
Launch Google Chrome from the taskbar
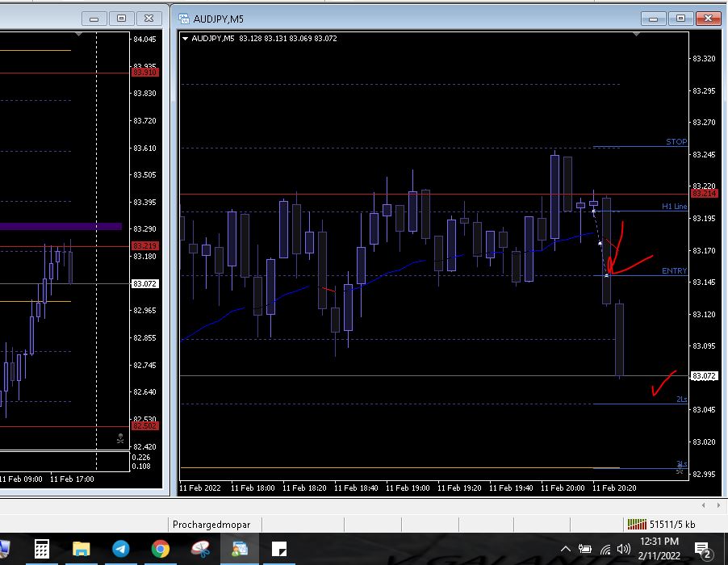[160, 549]
